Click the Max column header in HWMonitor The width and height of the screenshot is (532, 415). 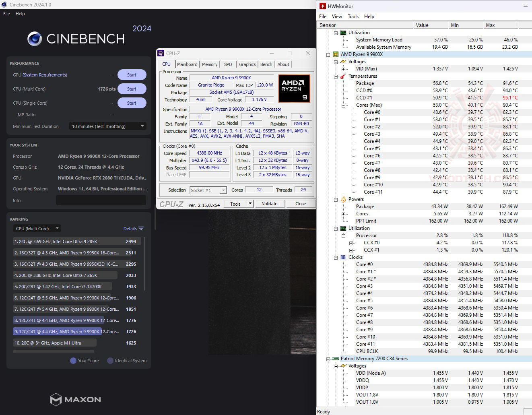[x=501, y=25]
